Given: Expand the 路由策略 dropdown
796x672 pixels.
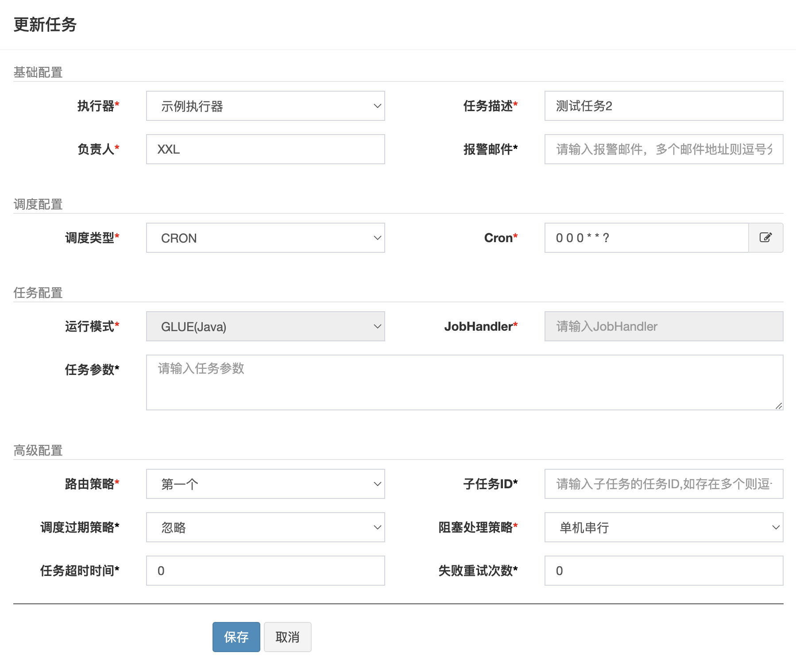Looking at the screenshot, I should (x=265, y=484).
